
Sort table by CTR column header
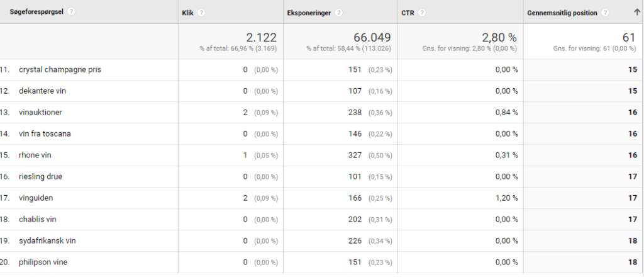[408, 13]
